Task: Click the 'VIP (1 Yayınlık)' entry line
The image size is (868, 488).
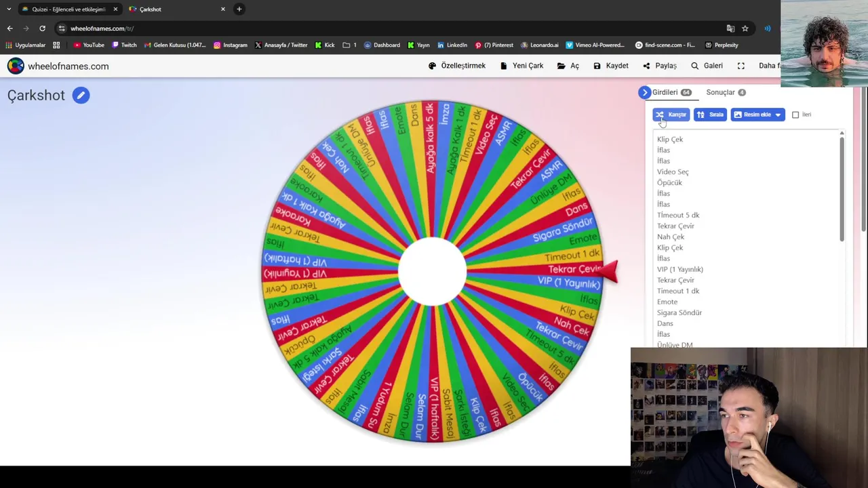Action: point(680,270)
